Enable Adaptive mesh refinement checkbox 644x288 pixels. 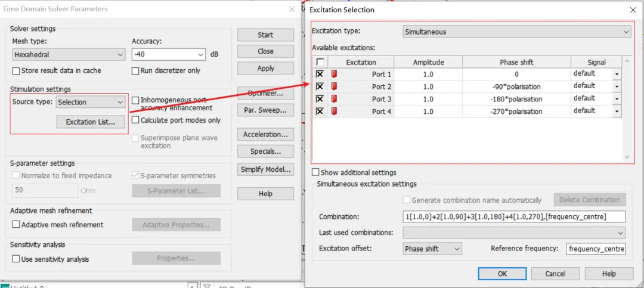coord(16,225)
